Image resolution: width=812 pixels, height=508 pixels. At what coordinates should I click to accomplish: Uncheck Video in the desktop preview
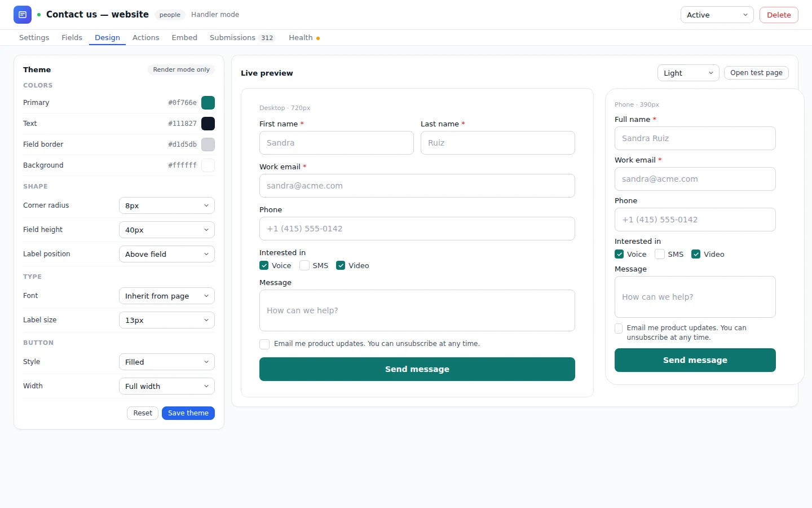[x=341, y=265]
